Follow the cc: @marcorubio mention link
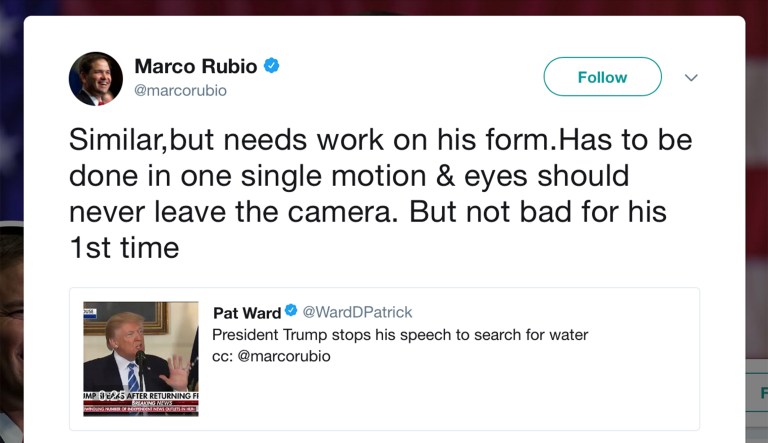 [284, 356]
